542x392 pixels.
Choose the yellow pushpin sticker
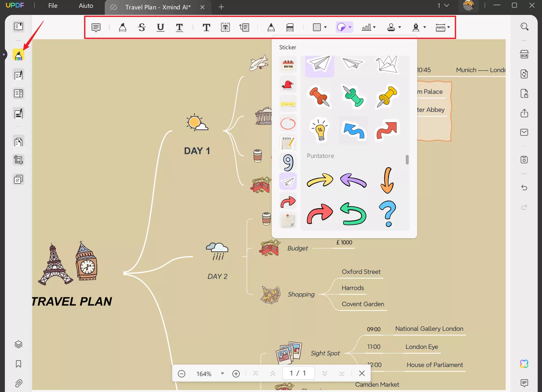pyautogui.click(x=387, y=96)
